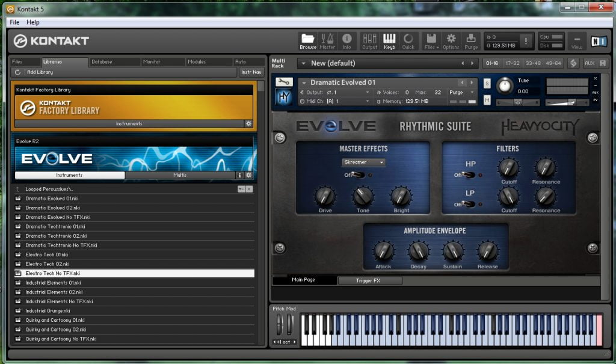Viewport: 616px width, 364px height.
Task: Click the keyboard octave right arrow
Action: coord(294,342)
